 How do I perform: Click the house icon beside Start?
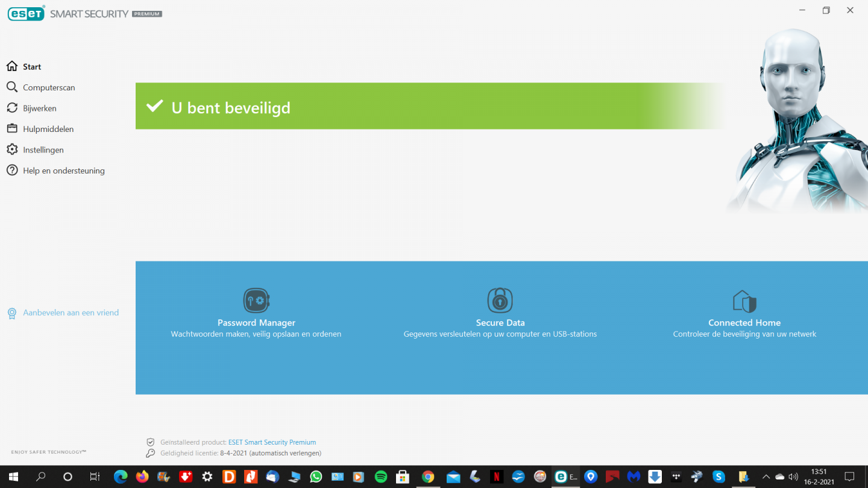pyautogui.click(x=12, y=66)
